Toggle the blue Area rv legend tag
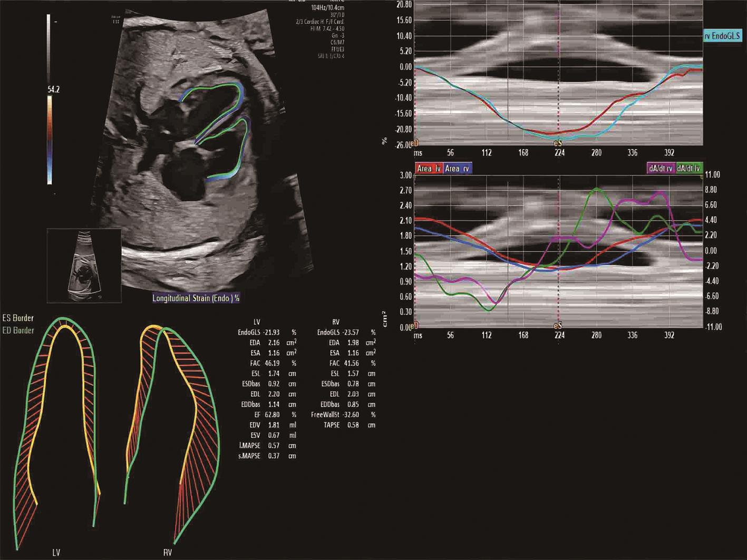 (x=457, y=169)
